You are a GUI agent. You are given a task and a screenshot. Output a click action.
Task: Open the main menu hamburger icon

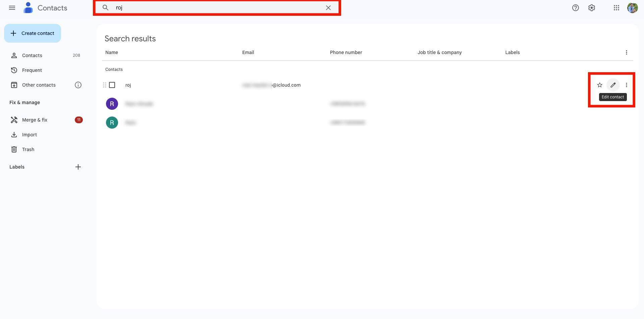click(12, 8)
